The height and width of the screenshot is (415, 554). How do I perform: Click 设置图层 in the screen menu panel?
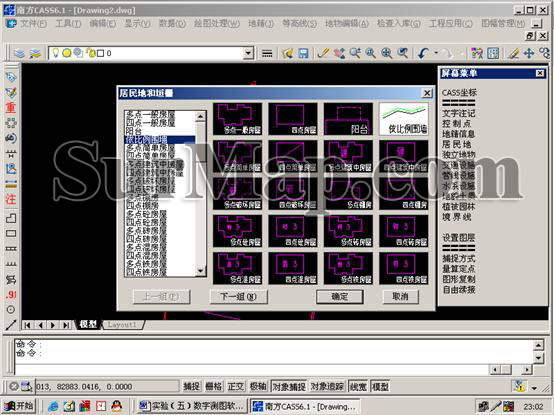tap(459, 238)
